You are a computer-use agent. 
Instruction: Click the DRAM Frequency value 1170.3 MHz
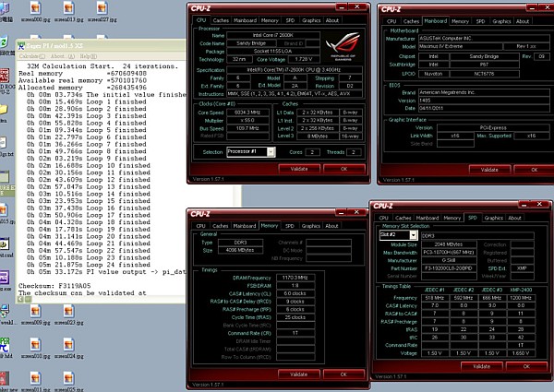click(295, 278)
